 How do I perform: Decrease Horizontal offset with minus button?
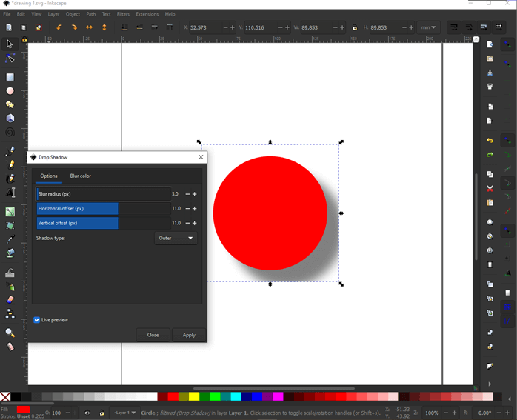(187, 209)
